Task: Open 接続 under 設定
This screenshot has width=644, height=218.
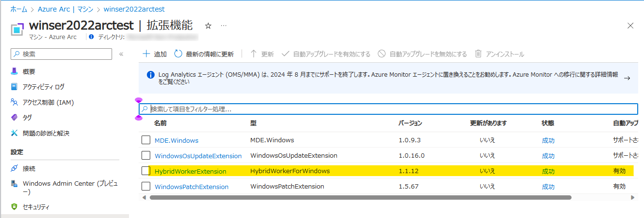Action: [x=29, y=168]
